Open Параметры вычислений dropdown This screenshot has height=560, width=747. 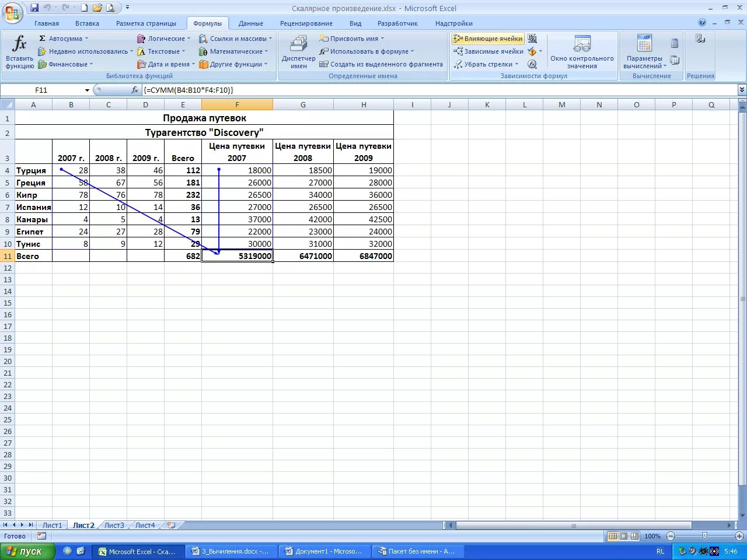pos(644,52)
